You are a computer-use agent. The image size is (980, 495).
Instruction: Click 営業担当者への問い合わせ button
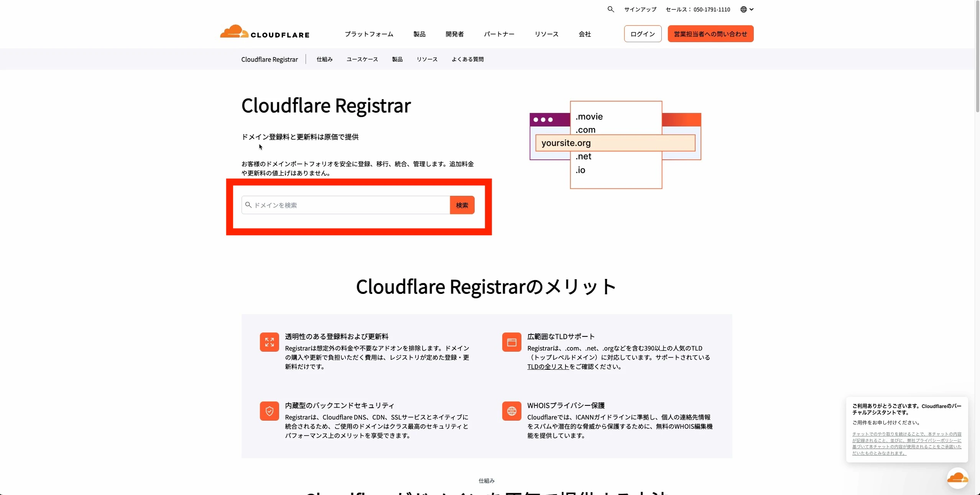710,34
